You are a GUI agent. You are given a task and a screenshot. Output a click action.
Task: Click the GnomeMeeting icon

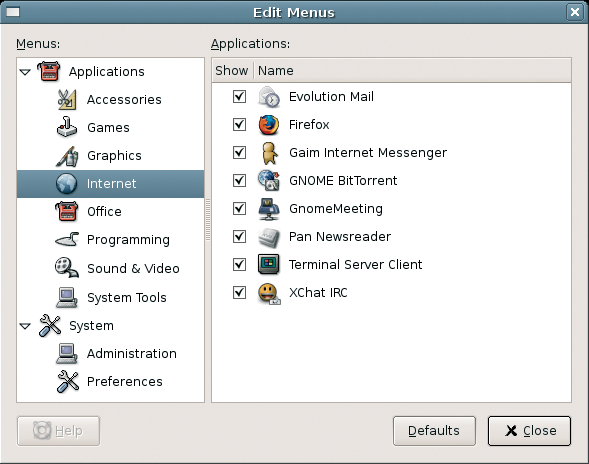[269, 209]
